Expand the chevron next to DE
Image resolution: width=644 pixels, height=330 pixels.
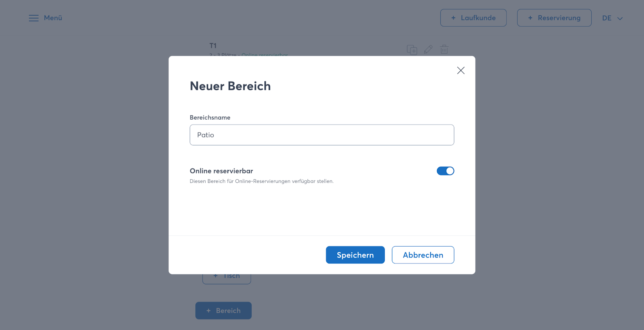pyautogui.click(x=620, y=19)
